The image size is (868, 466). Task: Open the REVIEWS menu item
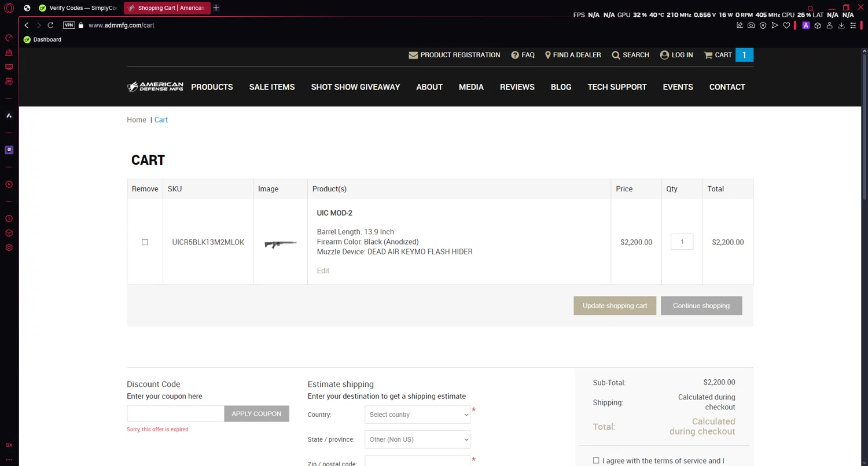(x=517, y=87)
